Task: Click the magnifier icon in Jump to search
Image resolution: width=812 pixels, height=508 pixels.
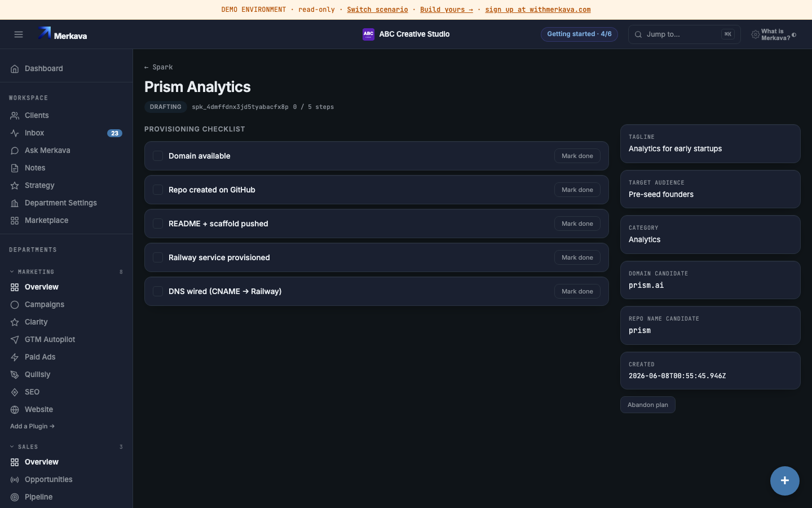Action: (638, 34)
